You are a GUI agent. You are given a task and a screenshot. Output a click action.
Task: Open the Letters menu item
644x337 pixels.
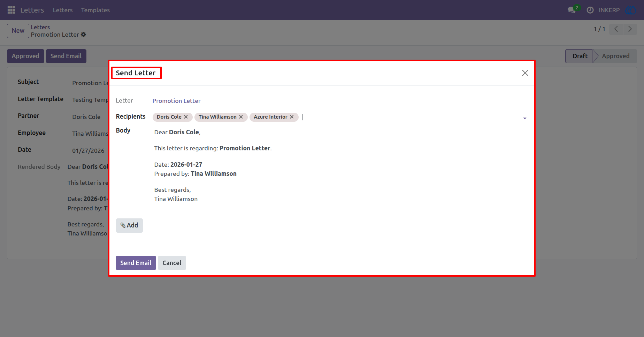click(63, 10)
